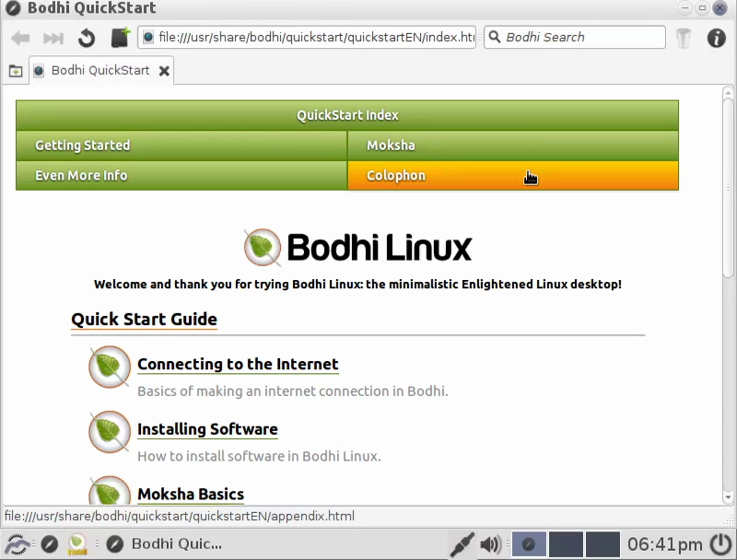737x560 pixels.
Task: Reload the current page
Action: tap(87, 38)
